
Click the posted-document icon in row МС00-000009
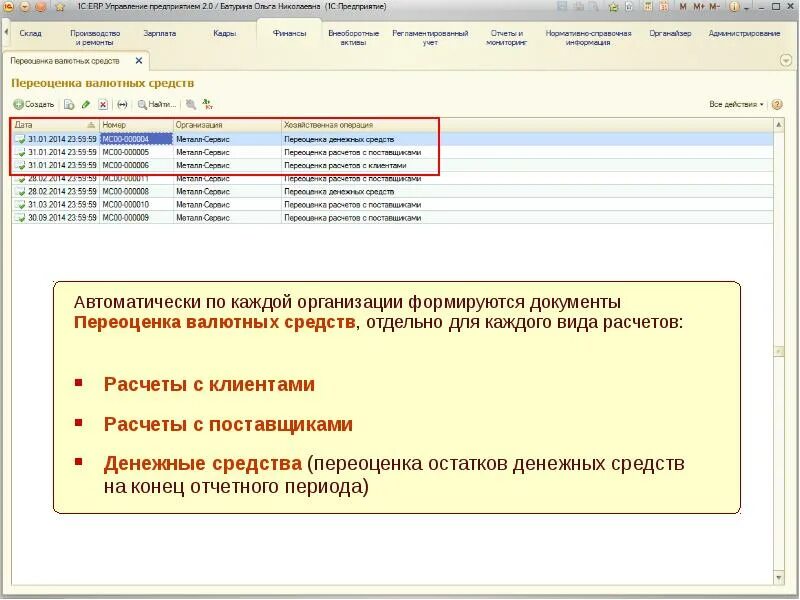tap(20, 218)
